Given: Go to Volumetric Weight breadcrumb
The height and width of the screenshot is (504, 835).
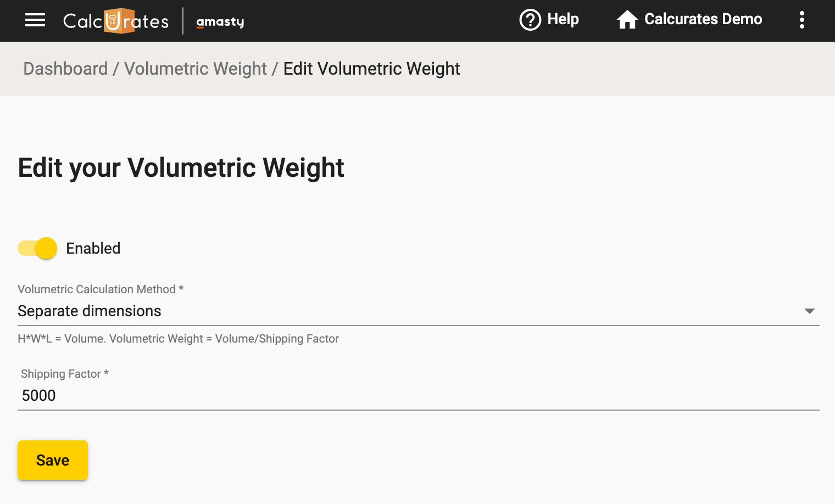Looking at the screenshot, I should click(x=196, y=69).
